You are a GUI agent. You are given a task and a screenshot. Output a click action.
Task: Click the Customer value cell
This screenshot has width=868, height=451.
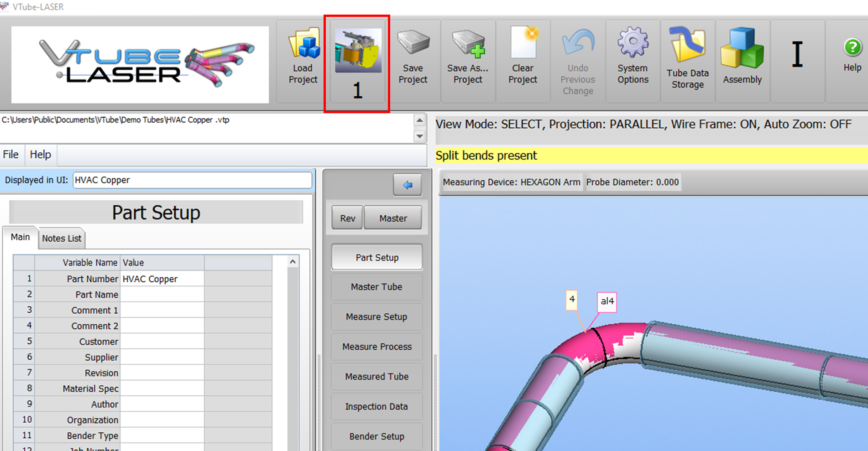point(162,341)
